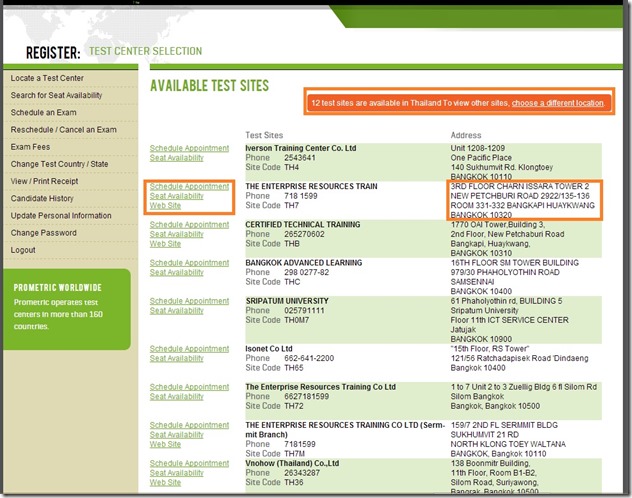Check Seat Availability for site TH7
Viewport: 632px width, 498px height.
(177, 196)
